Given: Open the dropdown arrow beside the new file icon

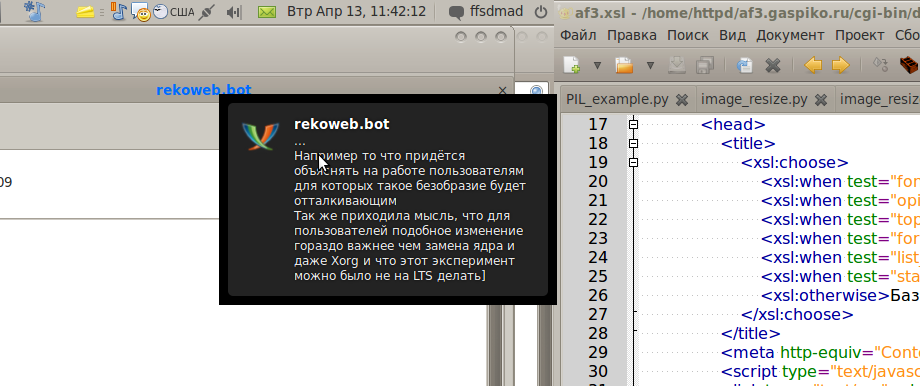Looking at the screenshot, I should [x=597, y=65].
